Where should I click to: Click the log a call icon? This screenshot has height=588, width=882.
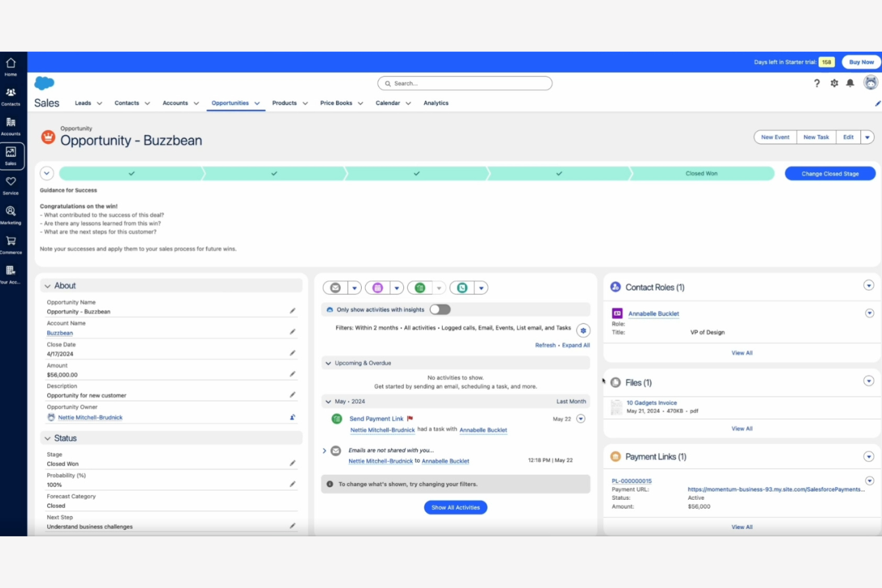[462, 288]
